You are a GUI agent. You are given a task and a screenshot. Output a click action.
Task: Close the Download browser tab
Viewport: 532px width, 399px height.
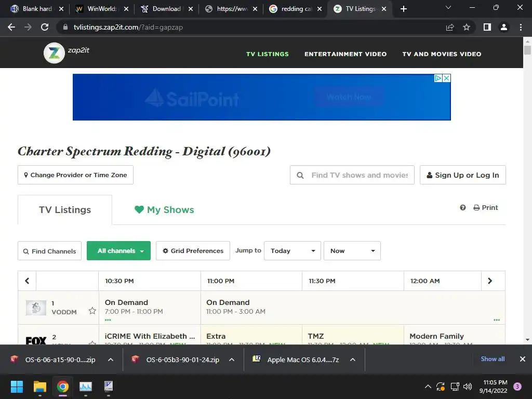[x=191, y=9]
